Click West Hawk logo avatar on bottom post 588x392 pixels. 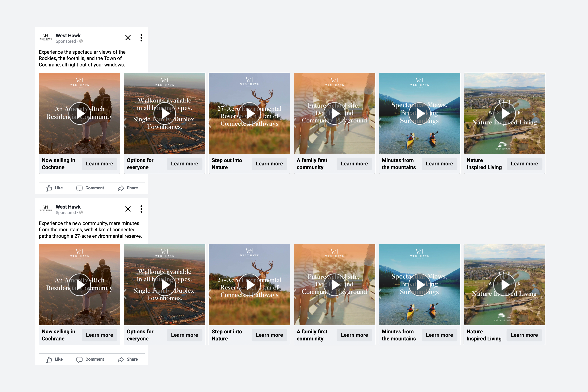46,209
